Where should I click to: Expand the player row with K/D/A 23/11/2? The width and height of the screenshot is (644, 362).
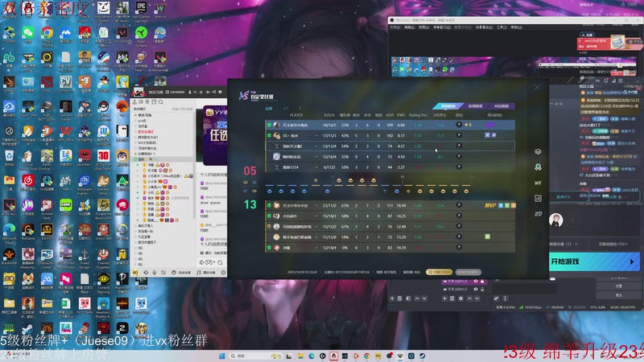pos(316,205)
